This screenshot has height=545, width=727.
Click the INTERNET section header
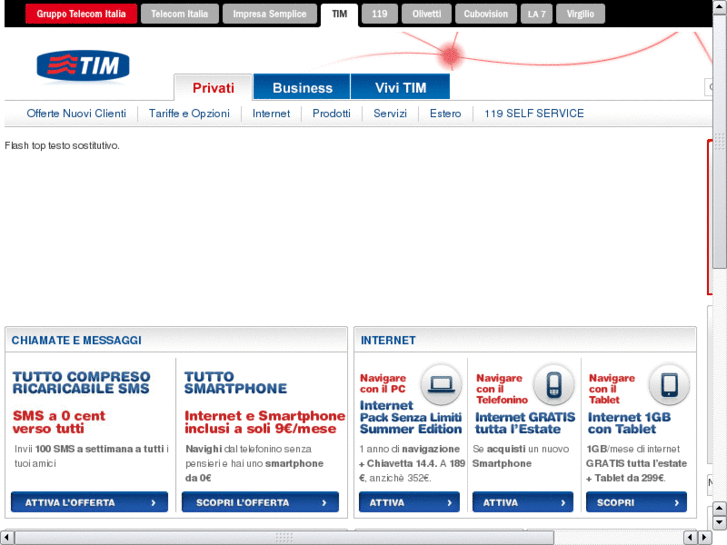click(x=388, y=340)
